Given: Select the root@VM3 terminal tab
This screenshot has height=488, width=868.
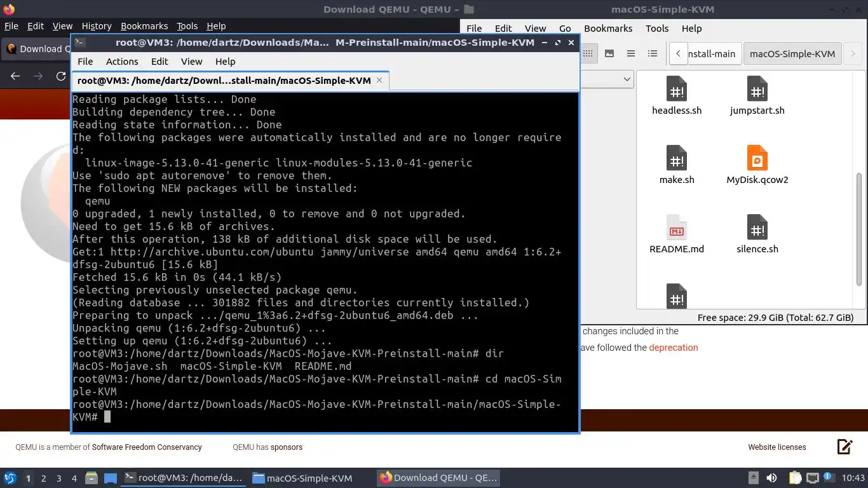Looking at the screenshot, I should coord(229,81).
